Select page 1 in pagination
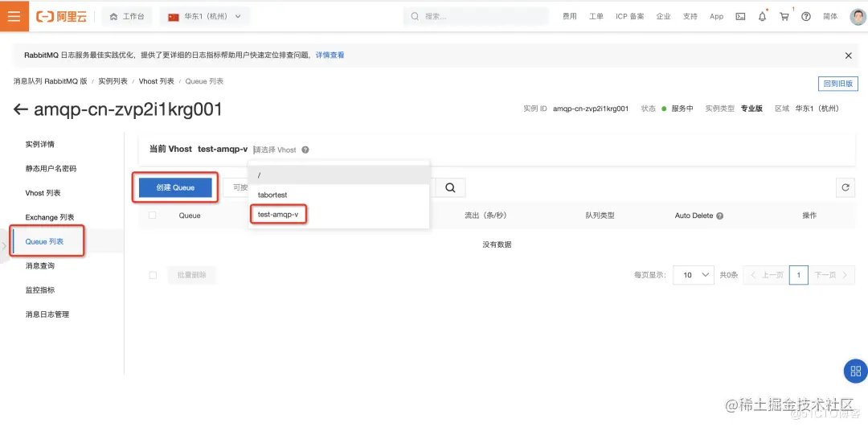The height and width of the screenshot is (427, 868). pos(799,275)
